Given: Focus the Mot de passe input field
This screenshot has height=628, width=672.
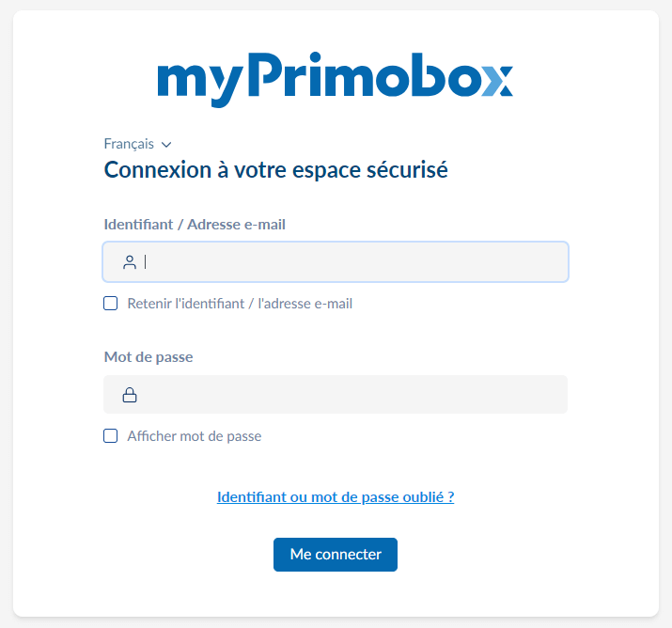Looking at the screenshot, I should tap(348, 395).
